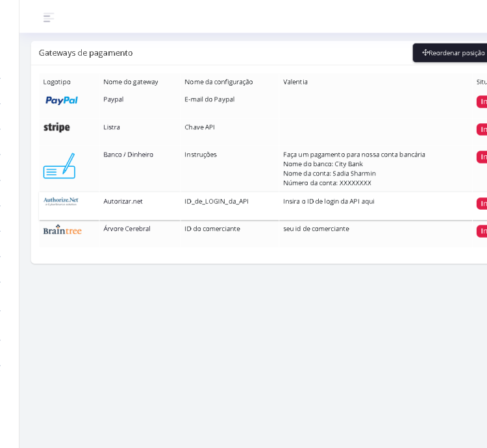The image size is (487, 448).
Task: Click the move arrows icon in Reordenar button
Action: pyautogui.click(x=425, y=53)
